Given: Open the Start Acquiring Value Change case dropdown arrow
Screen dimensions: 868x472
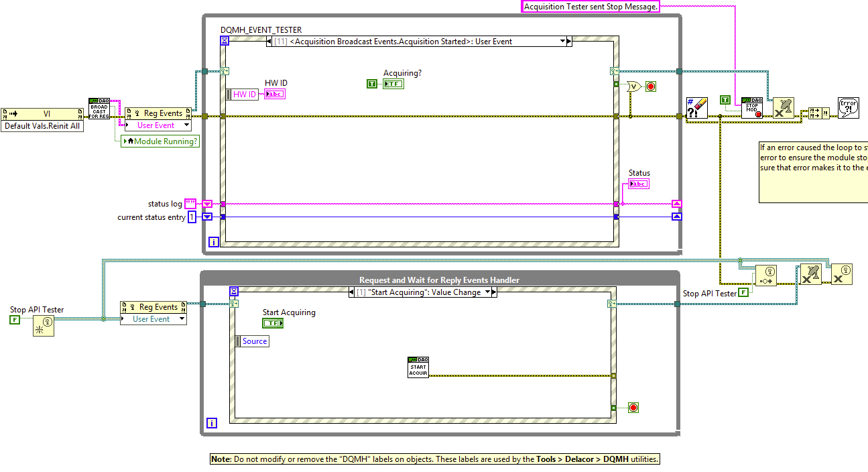Looking at the screenshot, I should click(487, 292).
